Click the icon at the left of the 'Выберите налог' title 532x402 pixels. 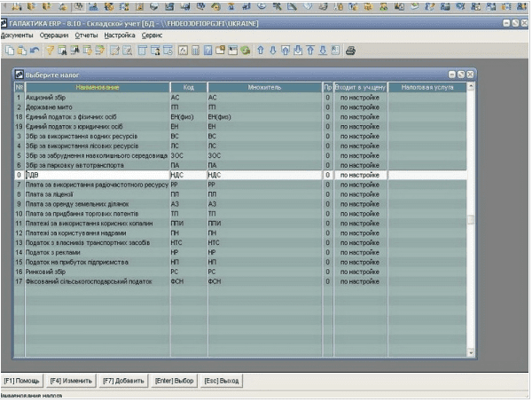[20, 75]
